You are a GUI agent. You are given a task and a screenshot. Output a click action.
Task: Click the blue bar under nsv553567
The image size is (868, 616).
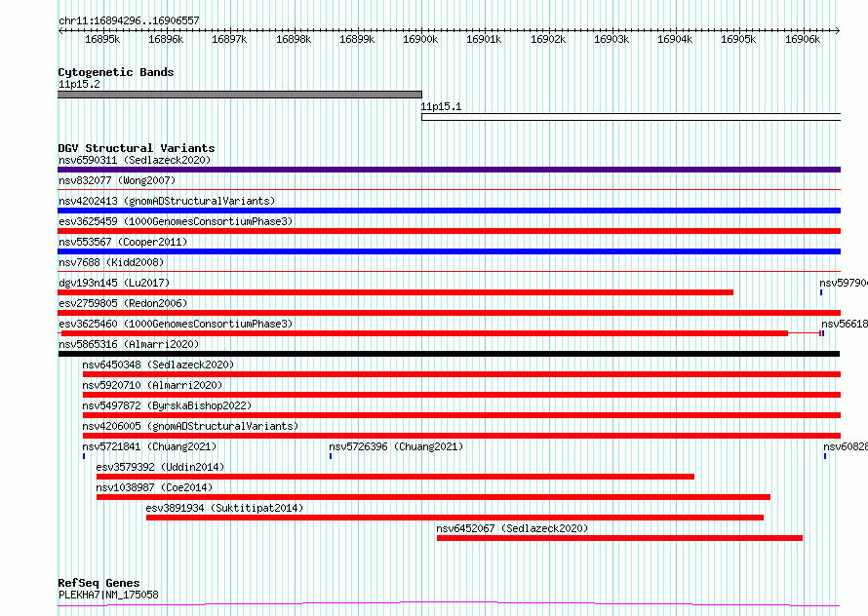tap(450, 251)
